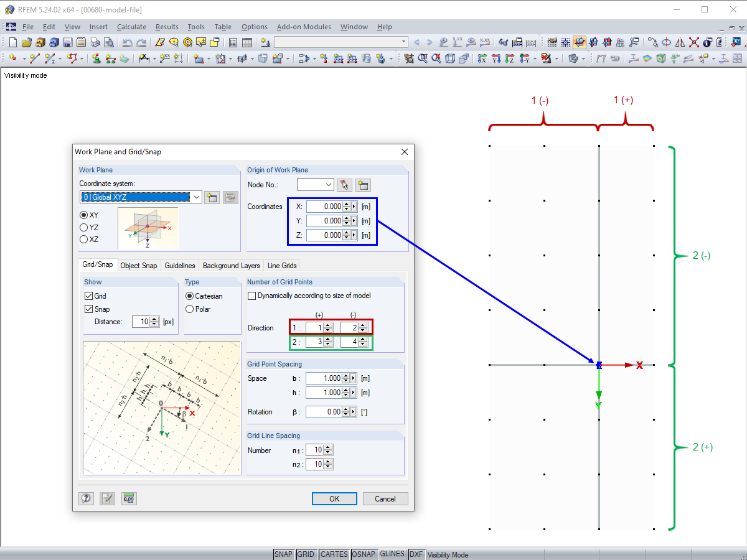Switch to the Line Grids tab
Screen dimensions: 747x560
[282, 266]
